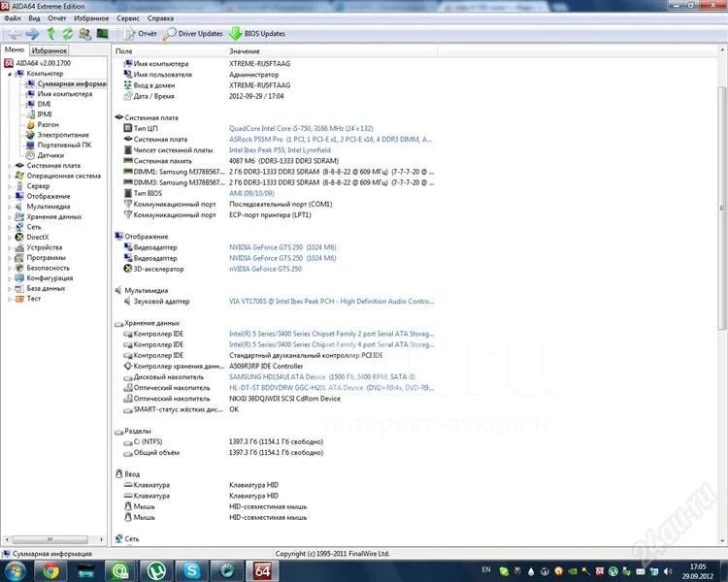Open QuadCore Intel Core i5-750 link
The image size is (728, 582).
click(301, 128)
